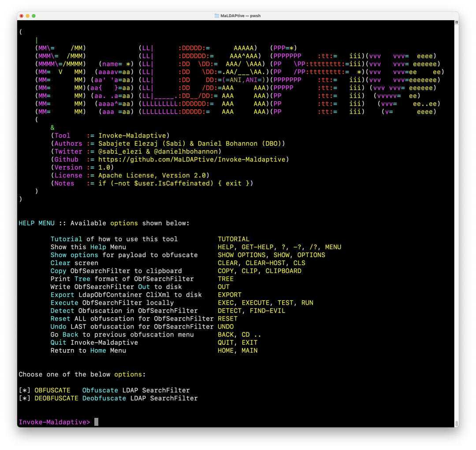Click the 'Authors' label in the banner
The image size is (476, 450).
click(x=68, y=144)
